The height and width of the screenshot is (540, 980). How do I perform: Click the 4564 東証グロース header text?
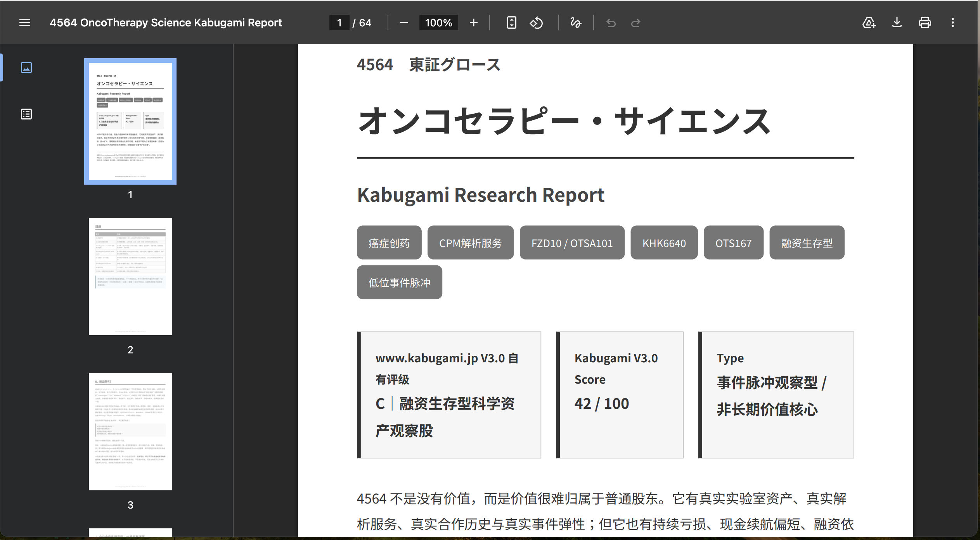(428, 64)
